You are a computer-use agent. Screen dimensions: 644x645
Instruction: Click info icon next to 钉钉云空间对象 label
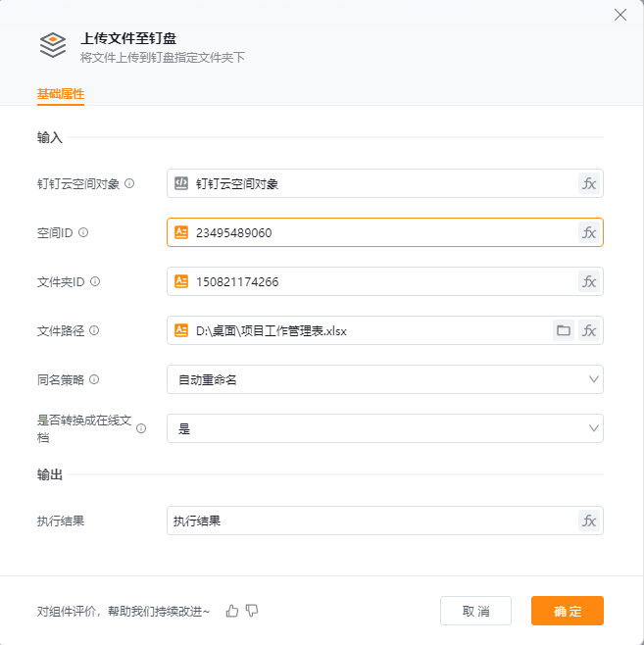[129, 183]
